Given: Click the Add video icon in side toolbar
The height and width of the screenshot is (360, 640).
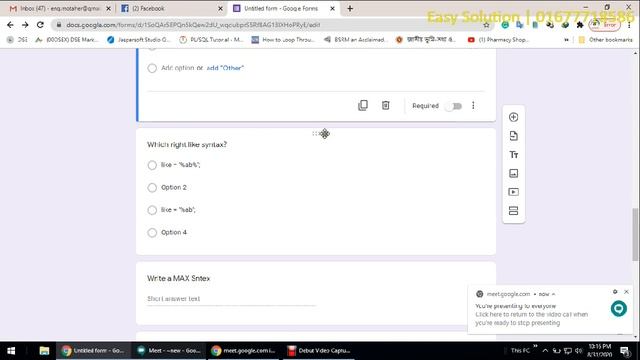Looking at the screenshot, I should pos(513,192).
